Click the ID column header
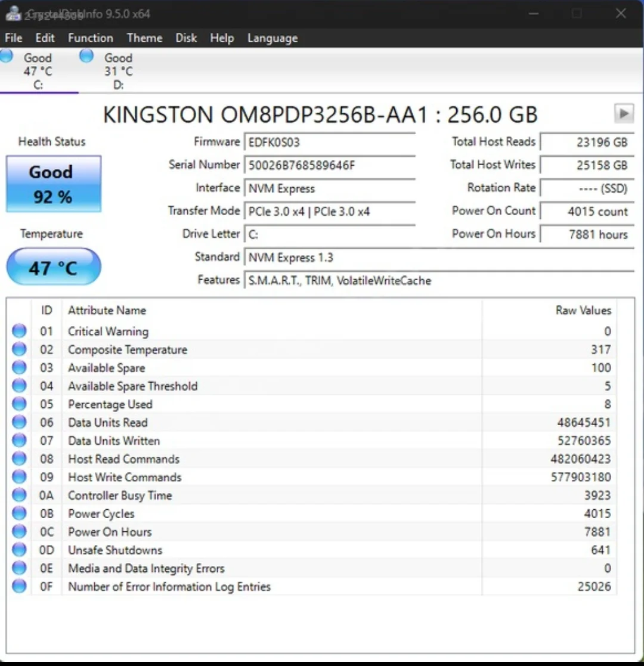This screenshot has height=666, width=644. 47,311
